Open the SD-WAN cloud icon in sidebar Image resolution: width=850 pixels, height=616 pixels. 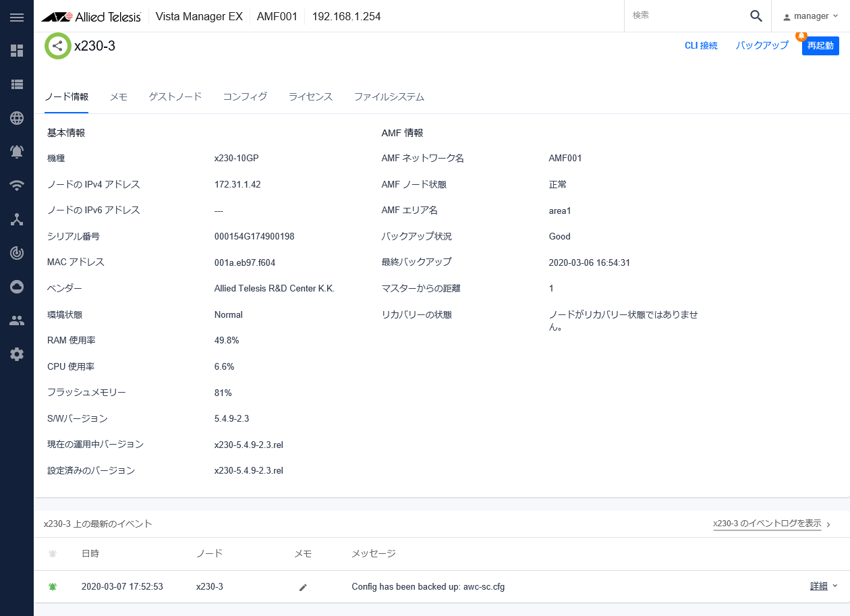tap(17, 286)
